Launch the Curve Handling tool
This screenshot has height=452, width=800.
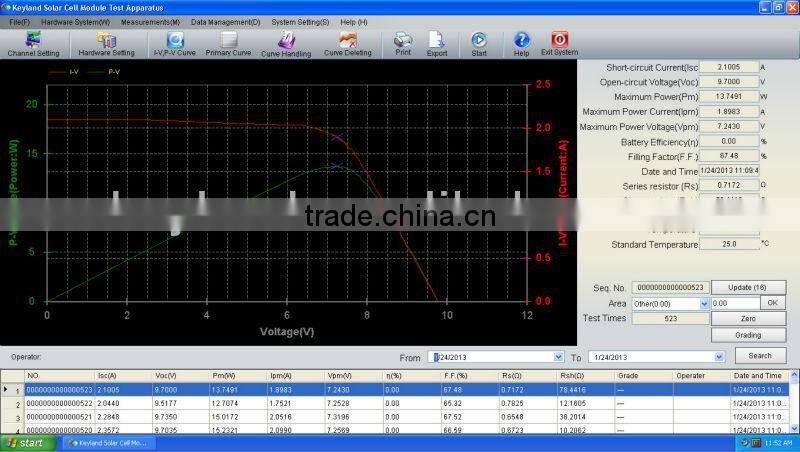[x=286, y=43]
